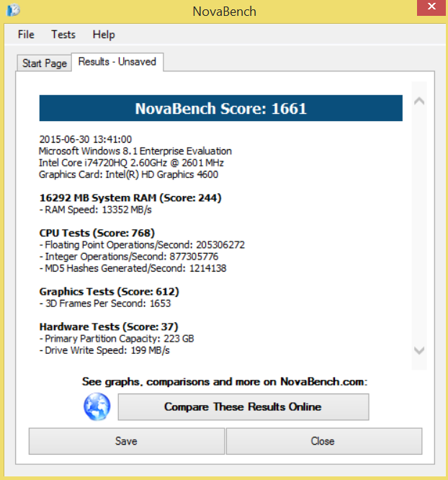448x480 pixels.
Task: Click the NovaBench app icon in title bar
Action: pyautogui.click(x=13, y=11)
